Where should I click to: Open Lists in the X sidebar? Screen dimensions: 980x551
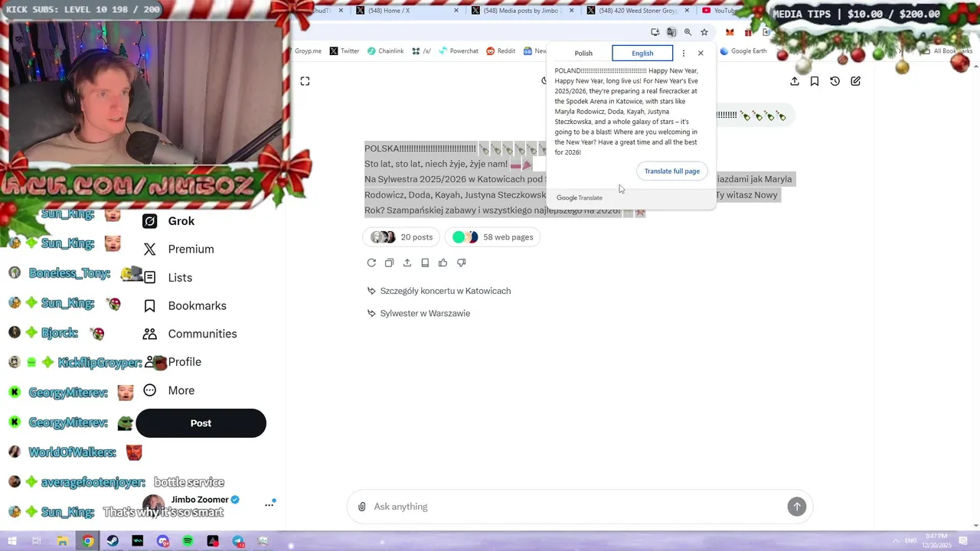coord(168,278)
